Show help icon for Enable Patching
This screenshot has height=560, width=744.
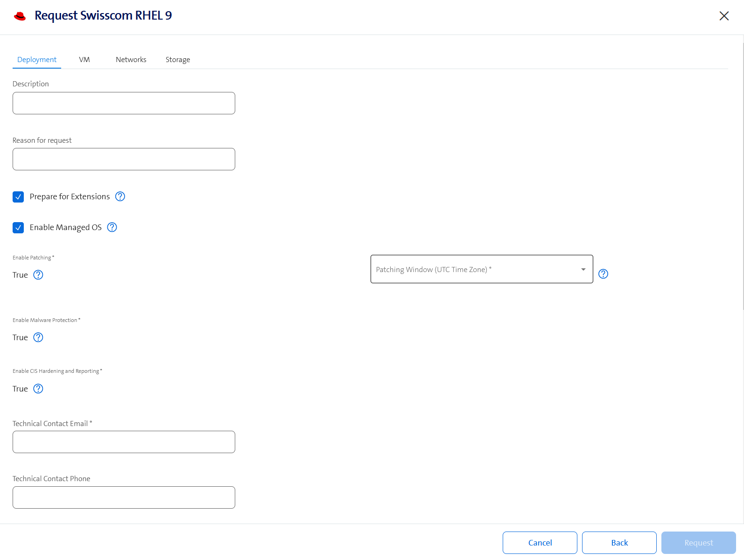38,275
